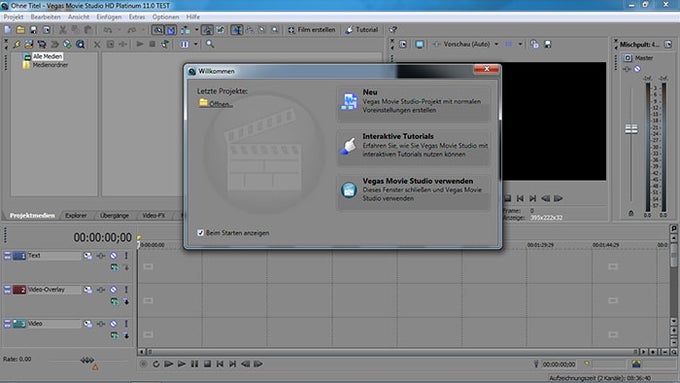Click the Öffnen... link under Letzte Projekte
The width and height of the screenshot is (680, 383).
[x=221, y=104]
